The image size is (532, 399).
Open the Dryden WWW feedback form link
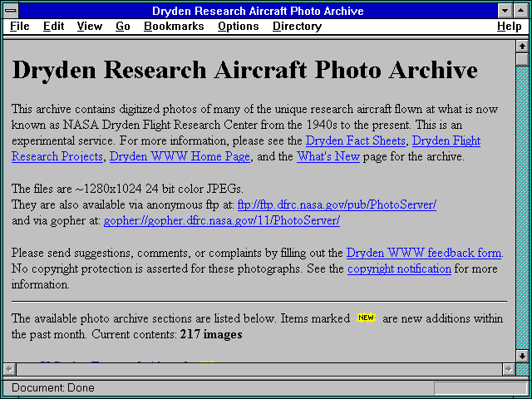424,253
